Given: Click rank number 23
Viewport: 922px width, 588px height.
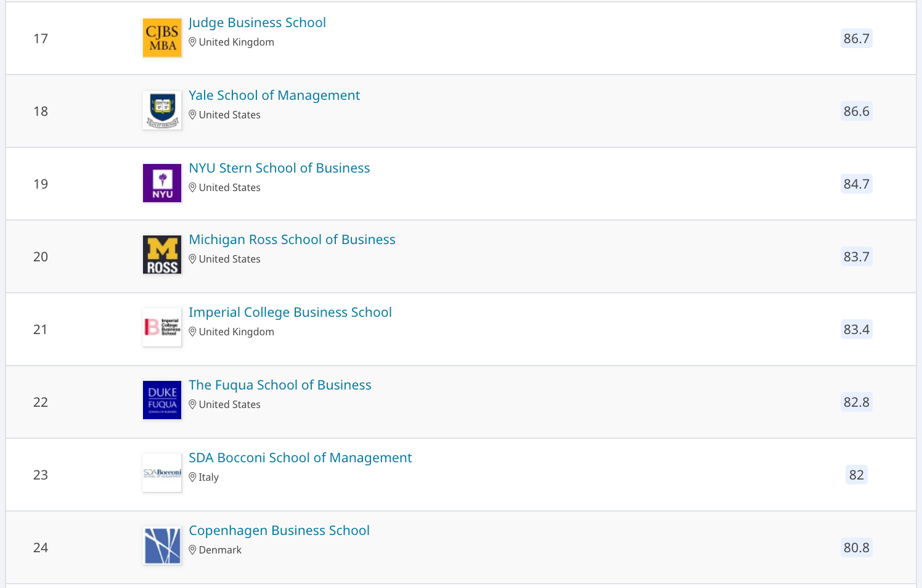Looking at the screenshot, I should 41,475.
